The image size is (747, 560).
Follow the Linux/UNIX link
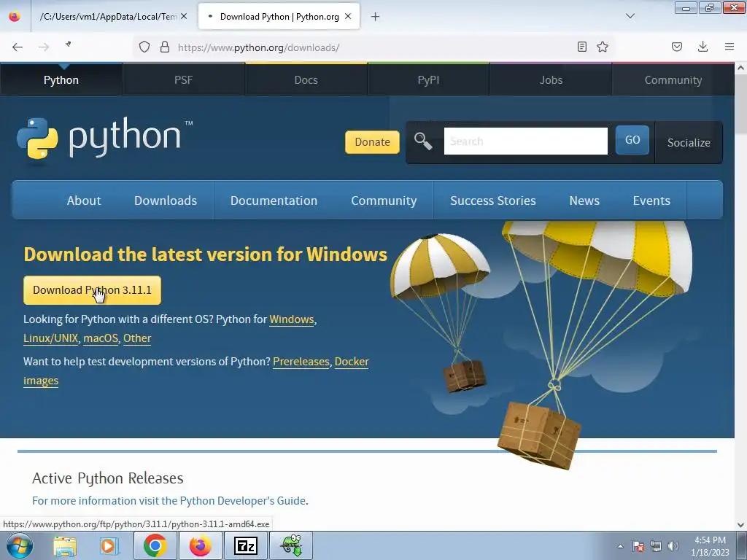[50, 338]
